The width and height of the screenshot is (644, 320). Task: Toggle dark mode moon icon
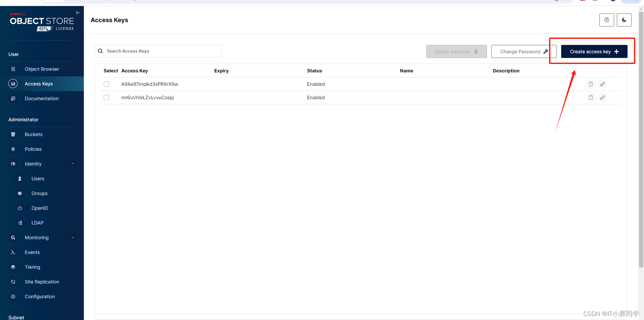pos(624,20)
